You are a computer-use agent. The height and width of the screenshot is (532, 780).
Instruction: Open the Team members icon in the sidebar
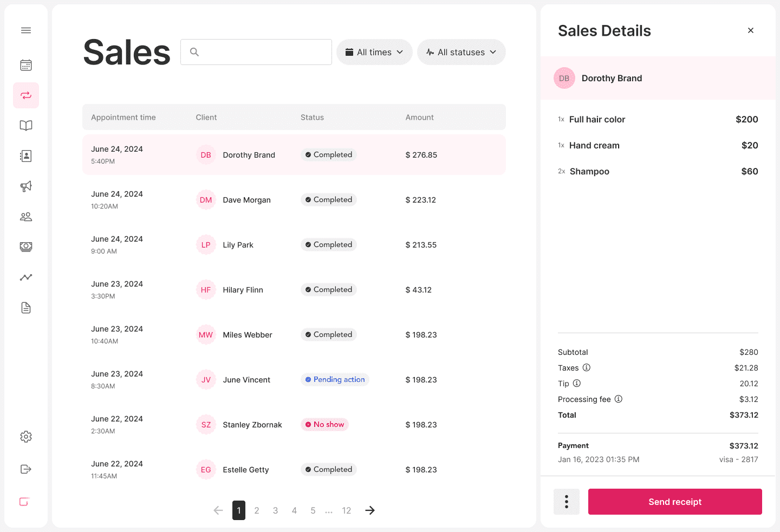tap(25, 216)
